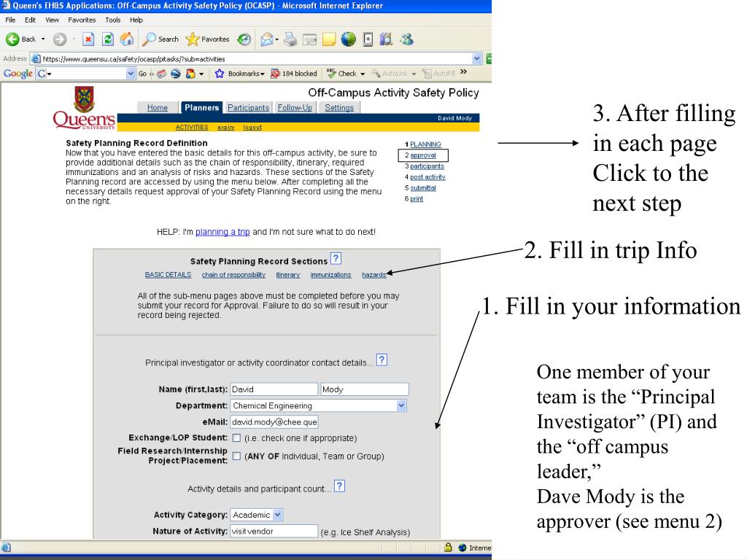Open the hazards section link
The height and width of the screenshot is (560, 747).
[x=374, y=275]
